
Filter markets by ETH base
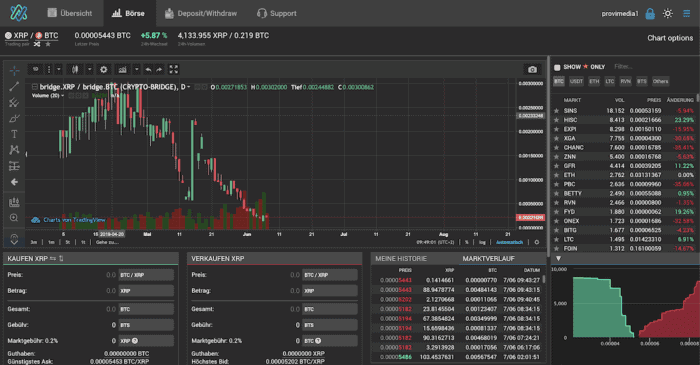pyautogui.click(x=594, y=81)
